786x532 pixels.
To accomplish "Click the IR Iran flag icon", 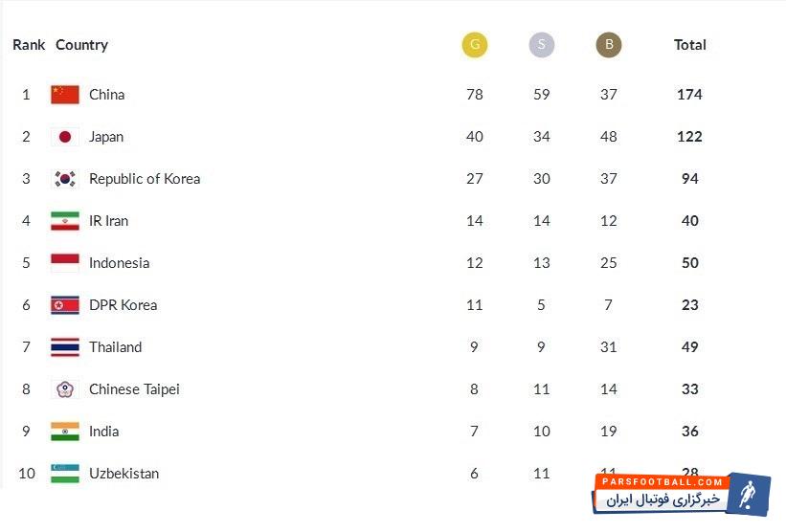I will click(x=65, y=221).
